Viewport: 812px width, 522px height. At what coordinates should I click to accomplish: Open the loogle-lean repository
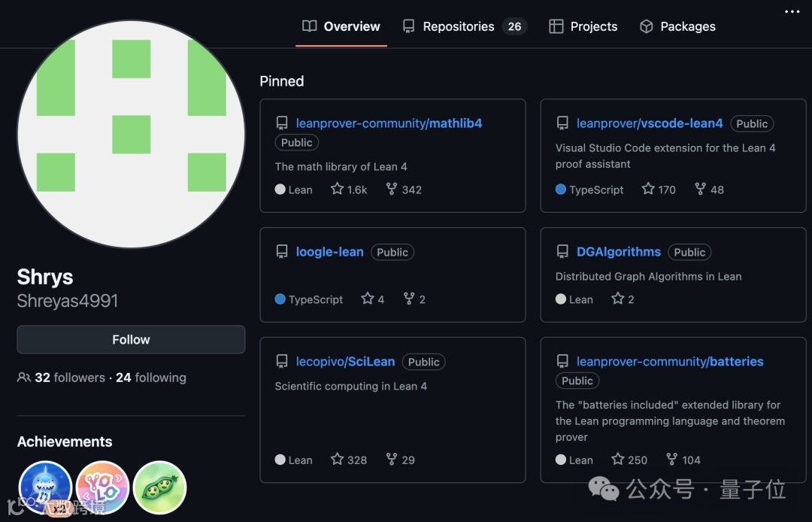[329, 252]
